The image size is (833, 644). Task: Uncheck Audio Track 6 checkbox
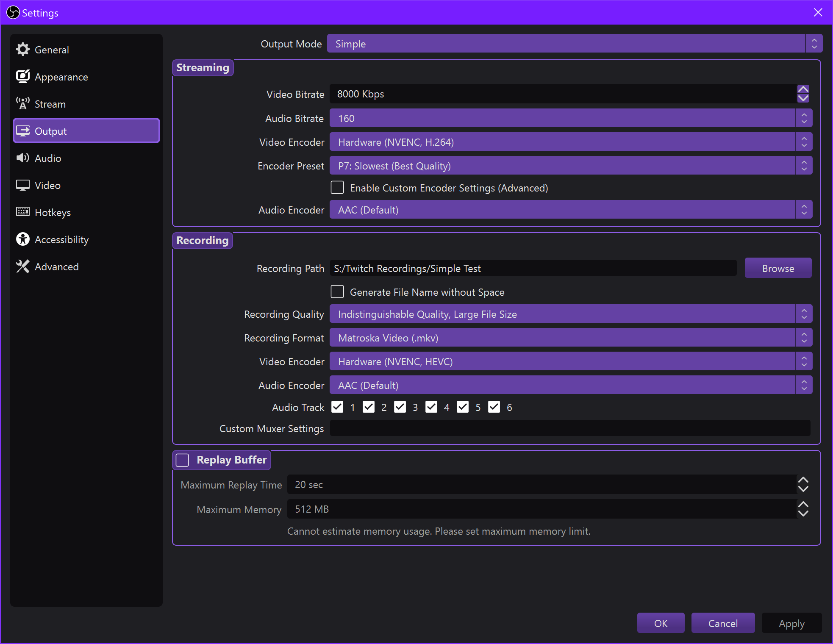[494, 407]
